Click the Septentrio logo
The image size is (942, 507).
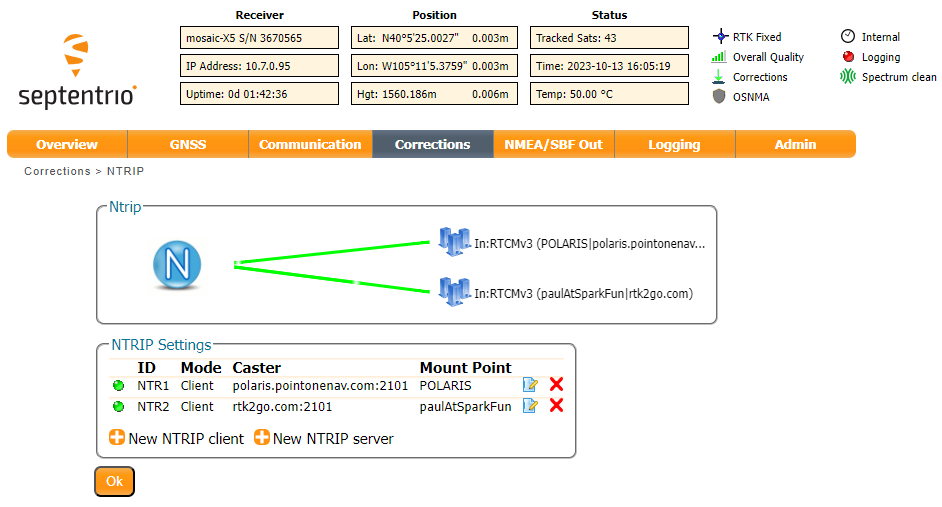[77, 71]
